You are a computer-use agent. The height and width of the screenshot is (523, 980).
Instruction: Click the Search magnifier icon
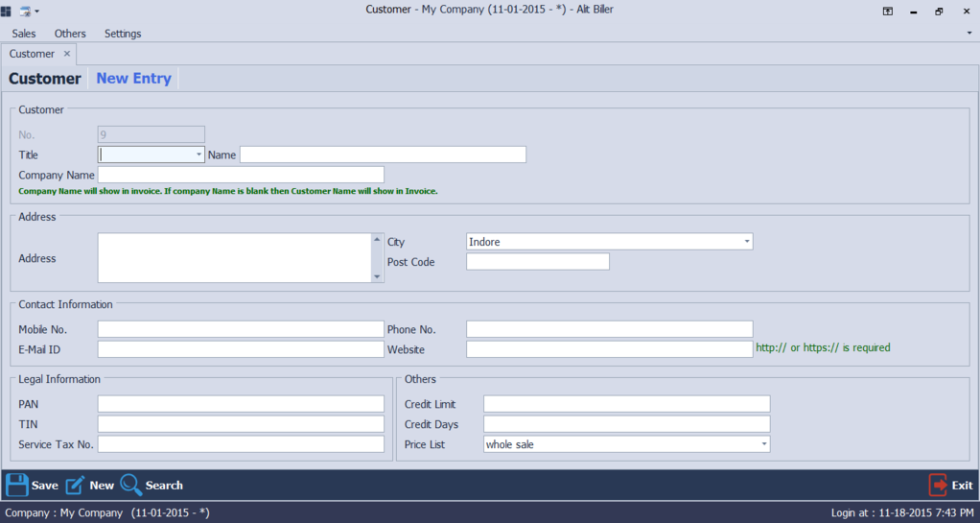point(131,485)
